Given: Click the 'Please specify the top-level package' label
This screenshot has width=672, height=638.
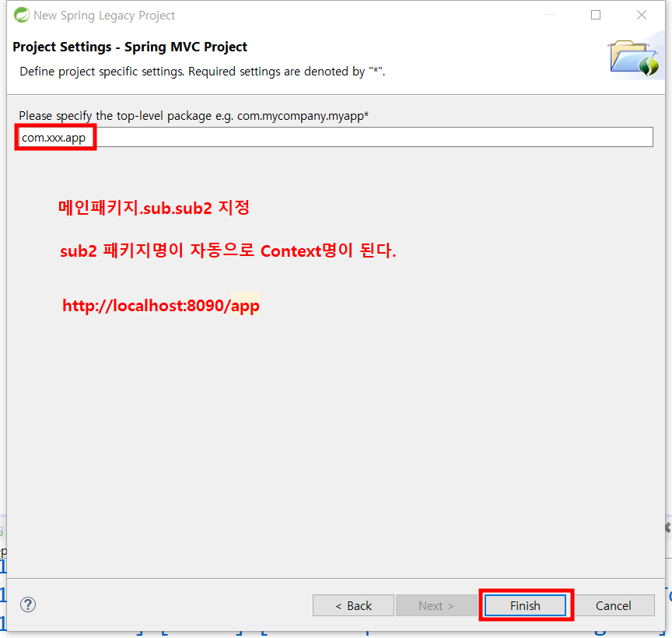Looking at the screenshot, I should click(x=194, y=116).
